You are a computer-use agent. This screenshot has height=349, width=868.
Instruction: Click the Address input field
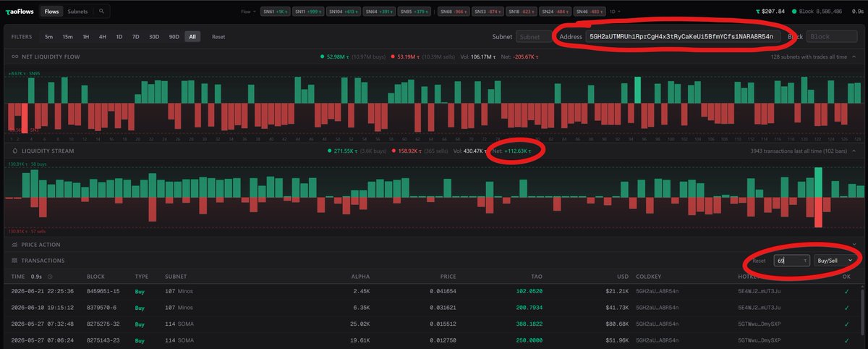pyautogui.click(x=682, y=36)
